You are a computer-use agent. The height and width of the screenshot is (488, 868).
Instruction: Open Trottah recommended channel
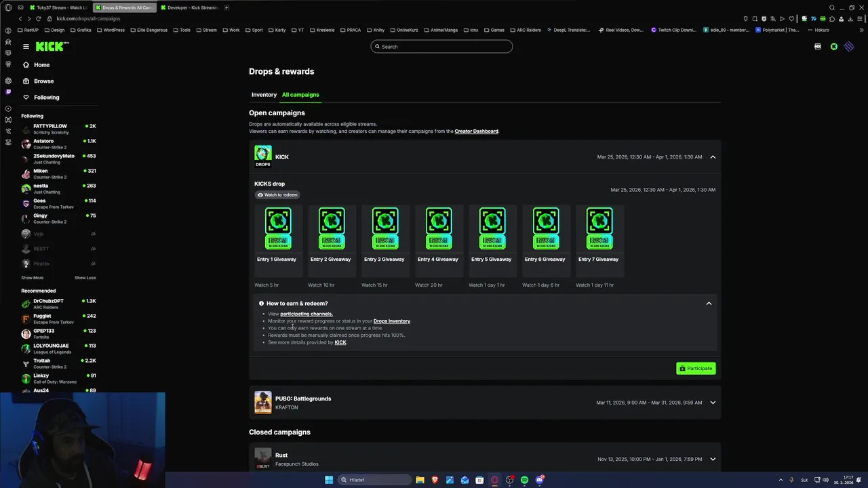58,363
